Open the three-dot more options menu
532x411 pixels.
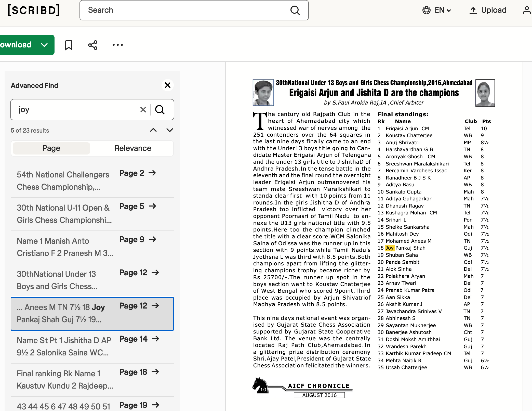click(118, 45)
